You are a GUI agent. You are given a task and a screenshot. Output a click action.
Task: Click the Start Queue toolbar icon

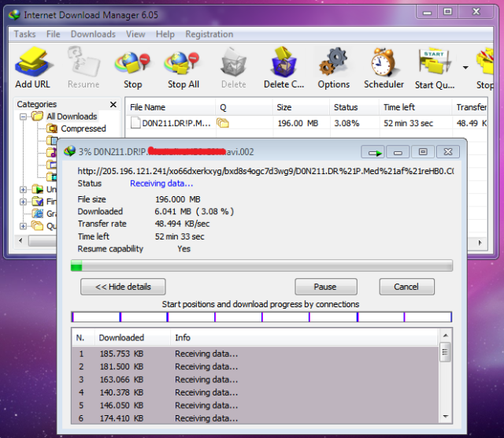click(434, 61)
